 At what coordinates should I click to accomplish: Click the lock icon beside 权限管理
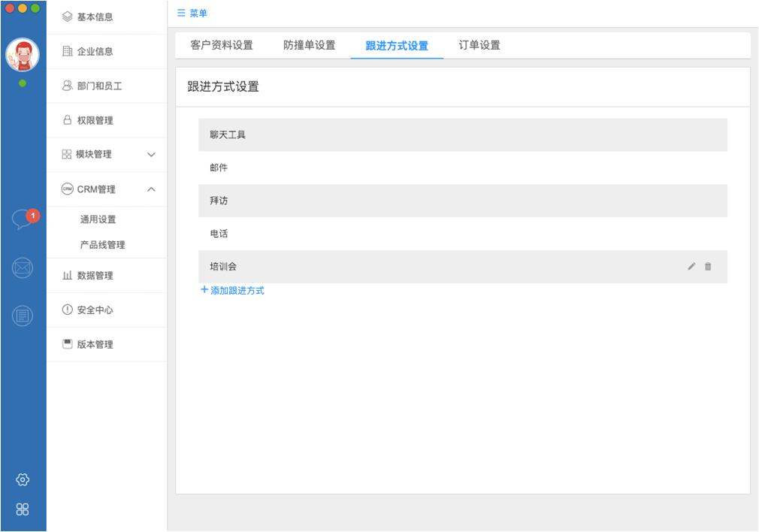pyautogui.click(x=68, y=120)
